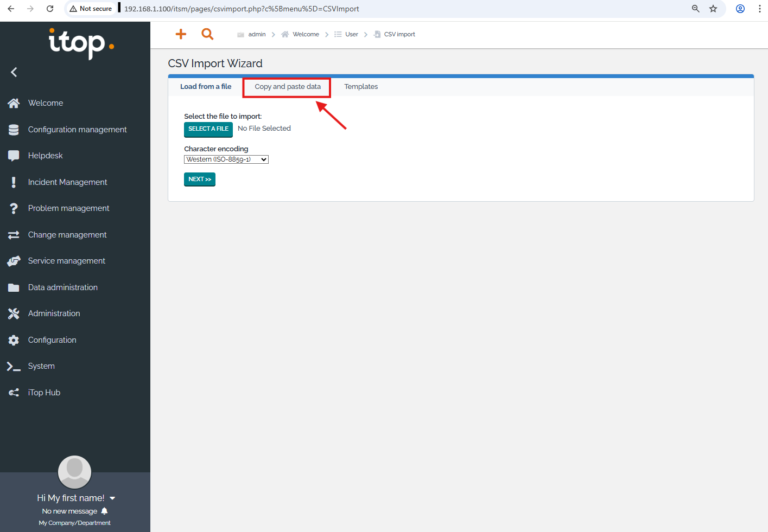
Task: Open Welcome menu in sidebar
Action: [46, 103]
